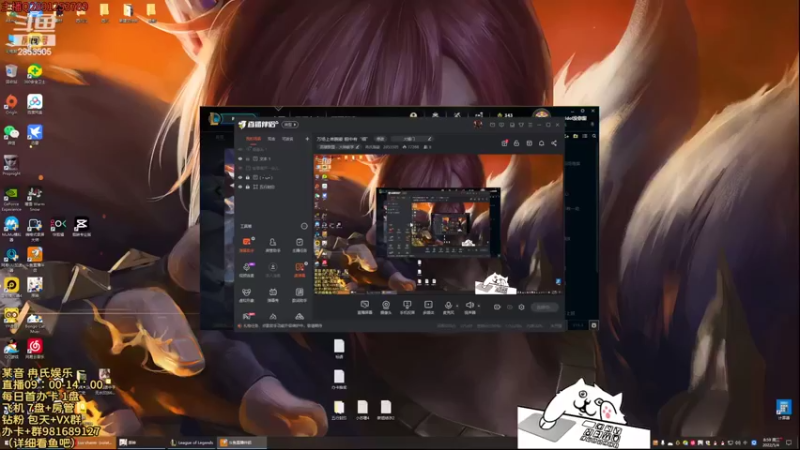This screenshot has height=450, width=800.
Task: Click the microphone icon in the streaming toolbar
Action: tap(448, 306)
